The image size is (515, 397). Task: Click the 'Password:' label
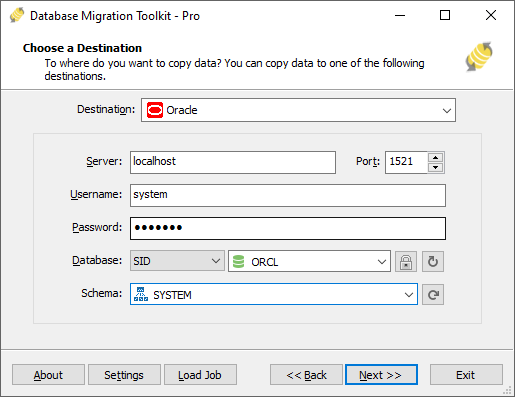(x=97, y=227)
